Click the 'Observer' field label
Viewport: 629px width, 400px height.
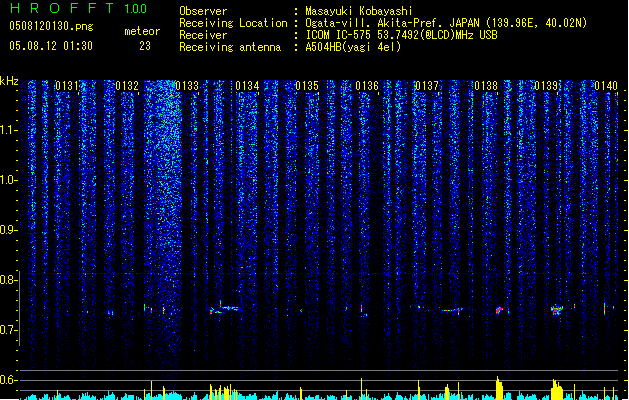point(203,11)
